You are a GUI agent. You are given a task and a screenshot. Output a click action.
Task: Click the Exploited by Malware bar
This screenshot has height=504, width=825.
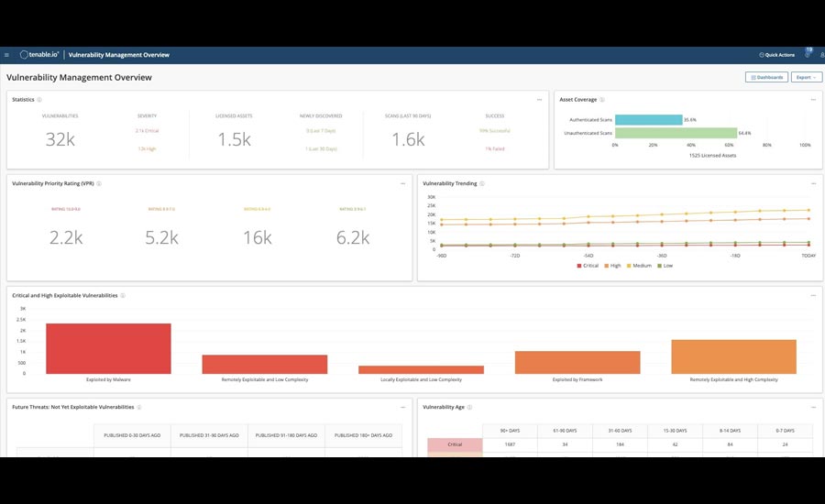[108, 348]
